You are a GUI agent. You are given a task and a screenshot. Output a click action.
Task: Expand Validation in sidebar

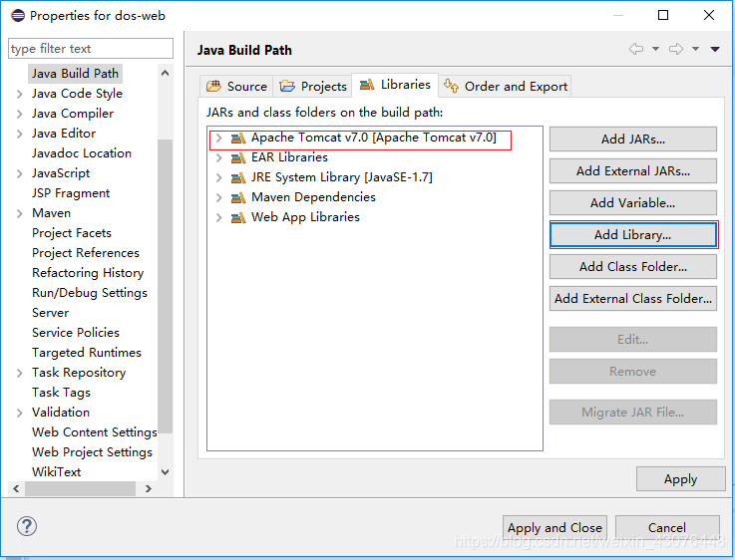tap(19, 413)
